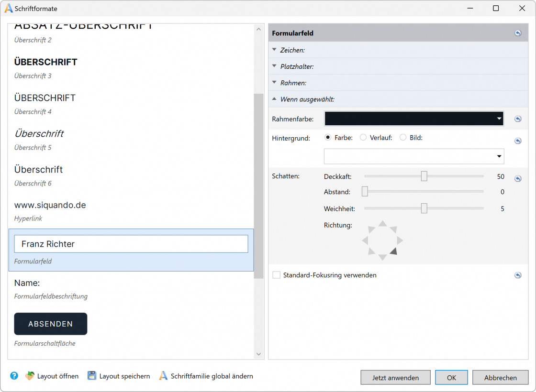
Task: Open the Hintergrund color dropdown
Action: point(414,156)
